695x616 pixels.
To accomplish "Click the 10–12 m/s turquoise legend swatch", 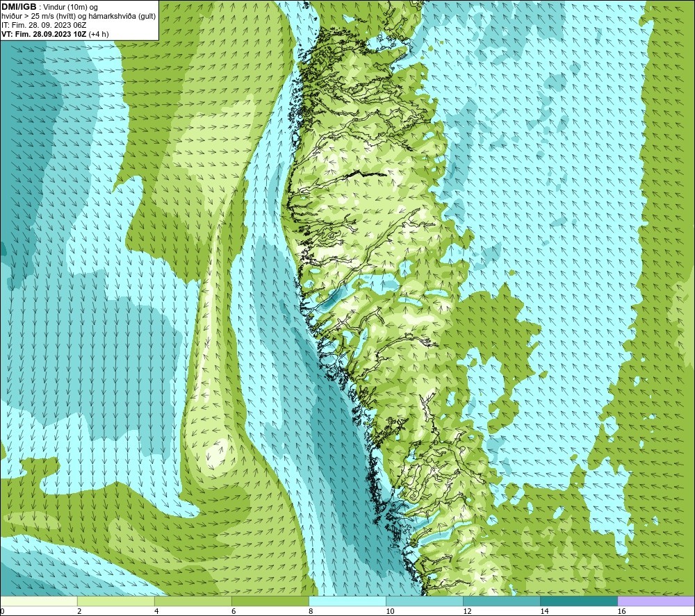I will pos(424,601).
